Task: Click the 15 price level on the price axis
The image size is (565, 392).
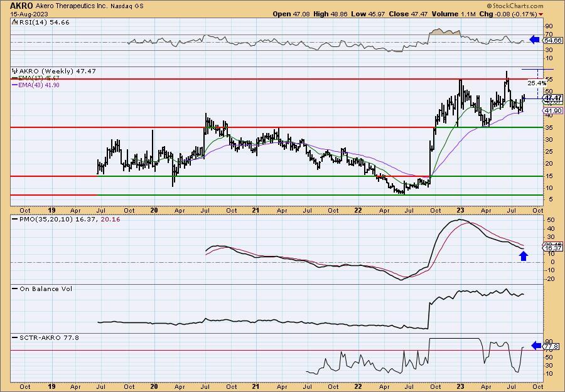Action: [549, 176]
